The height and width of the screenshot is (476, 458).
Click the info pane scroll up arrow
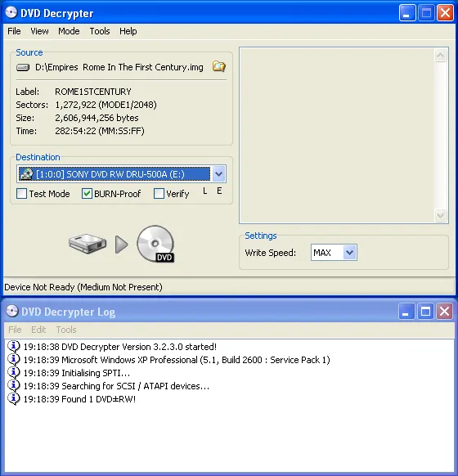tap(440, 56)
